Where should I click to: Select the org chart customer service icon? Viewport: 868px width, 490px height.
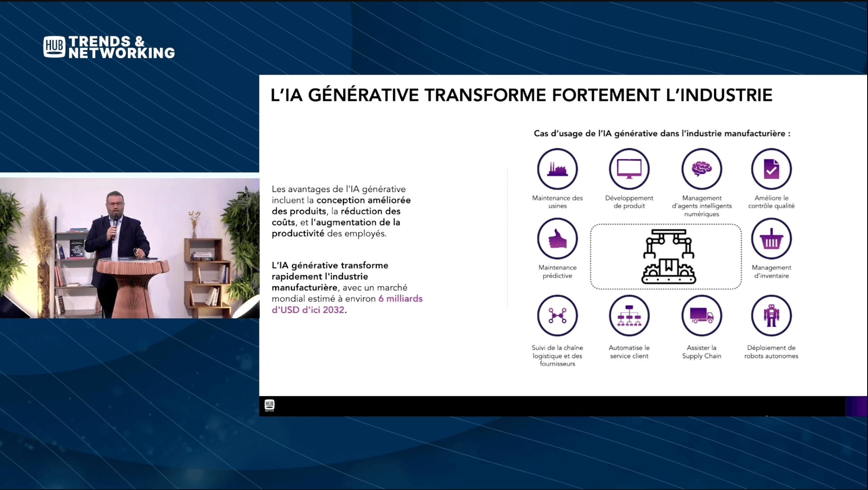[629, 315]
